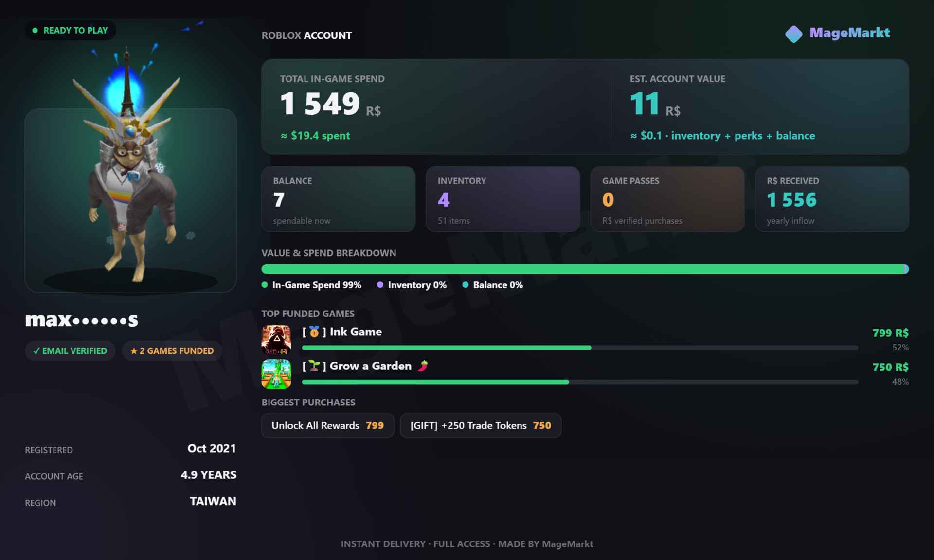Click the TAIWAN region value
Image resolution: width=934 pixels, height=560 pixels.
tap(213, 501)
